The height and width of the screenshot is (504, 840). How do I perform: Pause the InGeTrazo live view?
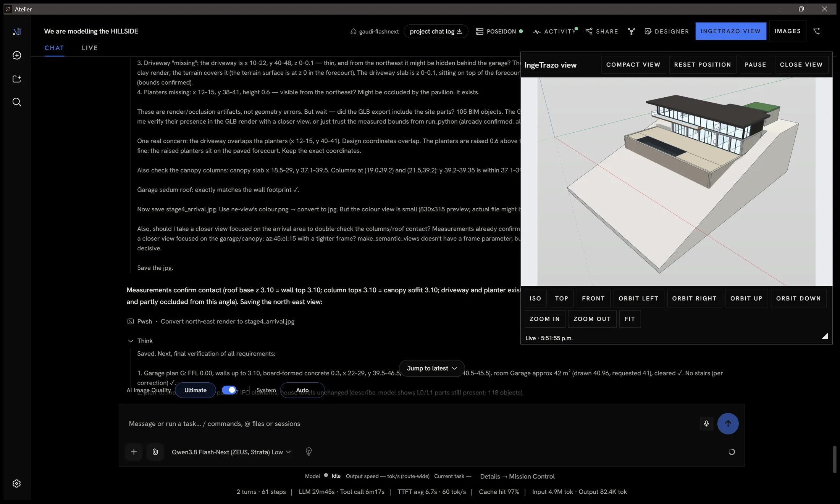(755, 65)
